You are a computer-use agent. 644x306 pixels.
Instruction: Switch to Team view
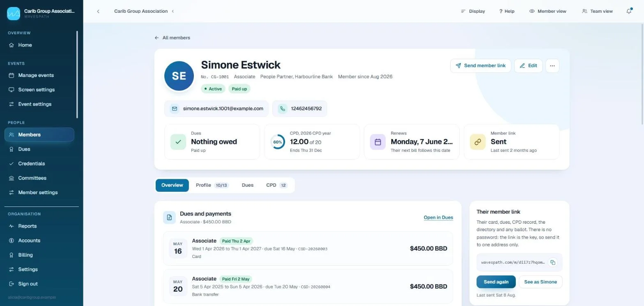coord(597,11)
